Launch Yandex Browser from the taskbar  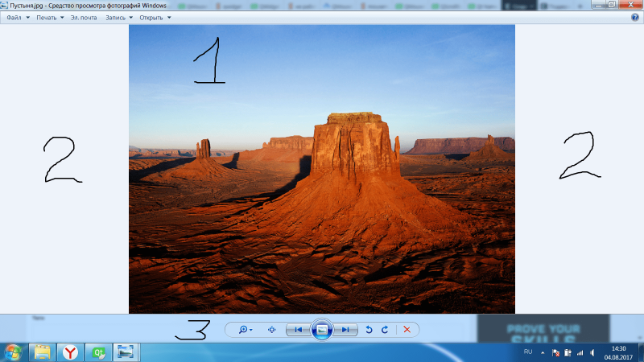[x=70, y=352]
